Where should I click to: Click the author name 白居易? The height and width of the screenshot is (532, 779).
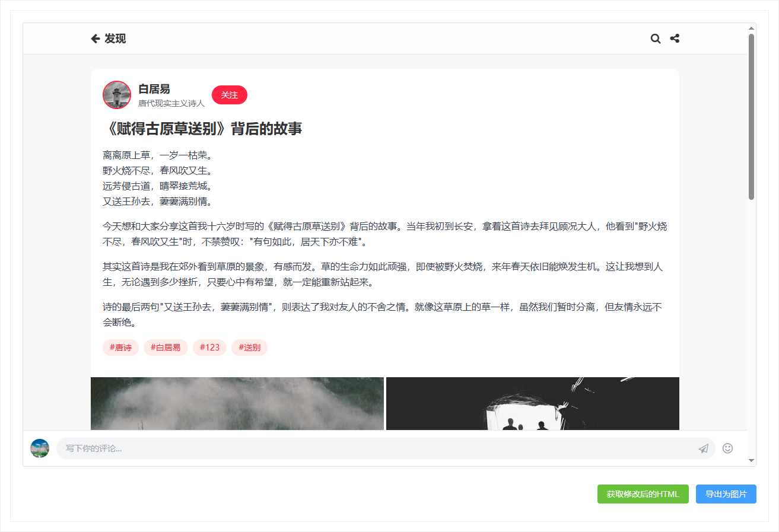click(x=154, y=89)
